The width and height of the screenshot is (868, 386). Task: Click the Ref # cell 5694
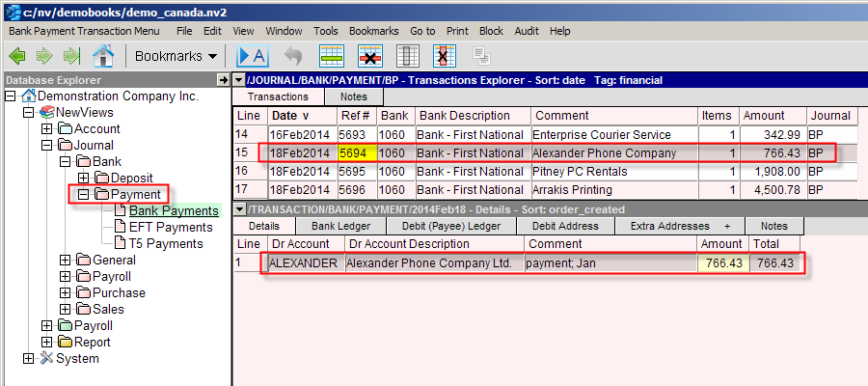[x=352, y=152]
